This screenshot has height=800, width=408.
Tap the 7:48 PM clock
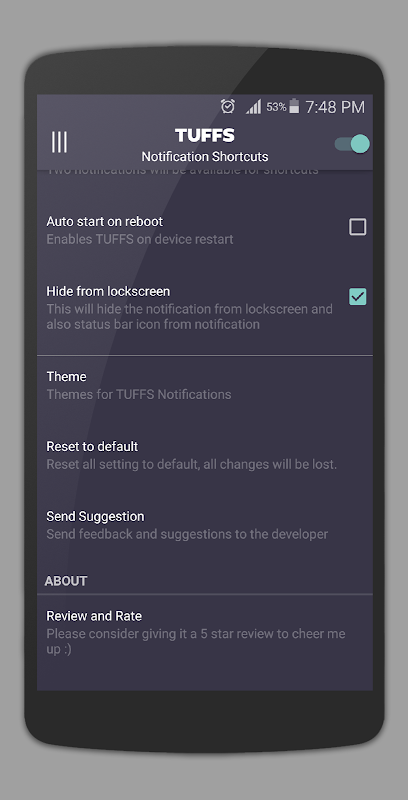pos(335,107)
